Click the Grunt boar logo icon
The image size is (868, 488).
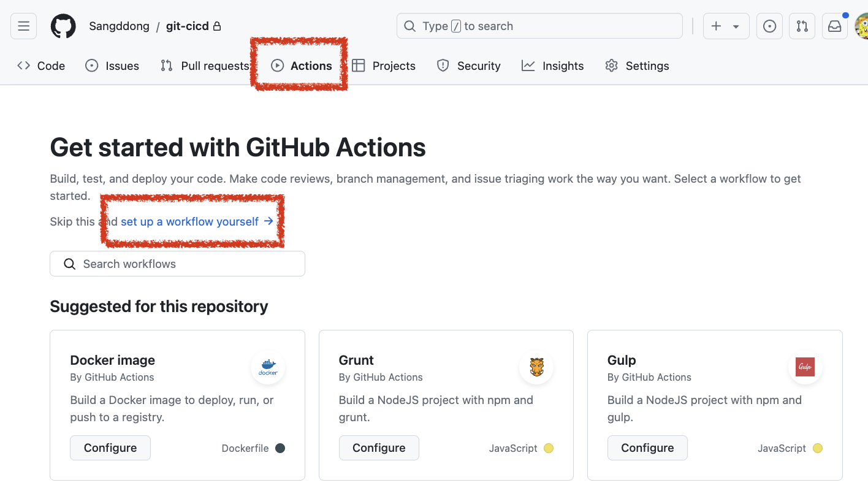tap(536, 367)
